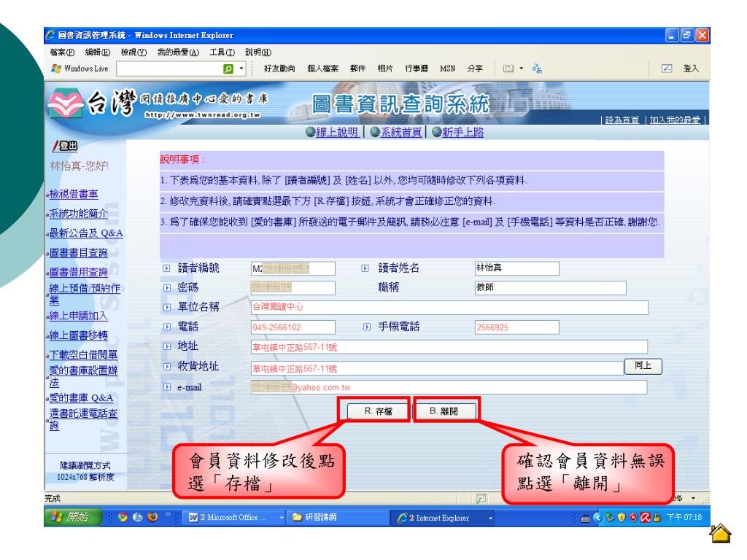Image resolution: width=747 pixels, height=560 pixels.
Task: Click the Windows Live logo icon
Action: (56, 69)
